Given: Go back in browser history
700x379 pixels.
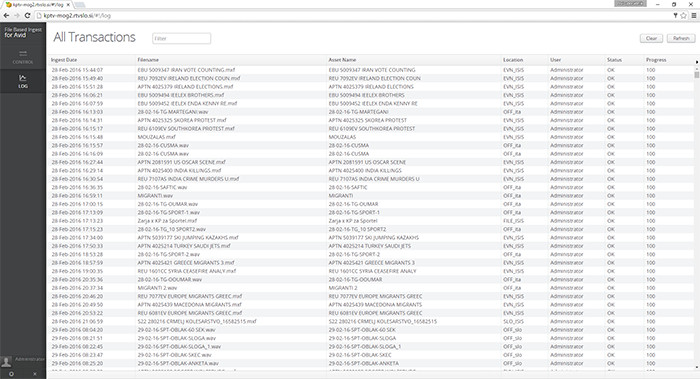Looking at the screenshot, I should pos(6,15).
